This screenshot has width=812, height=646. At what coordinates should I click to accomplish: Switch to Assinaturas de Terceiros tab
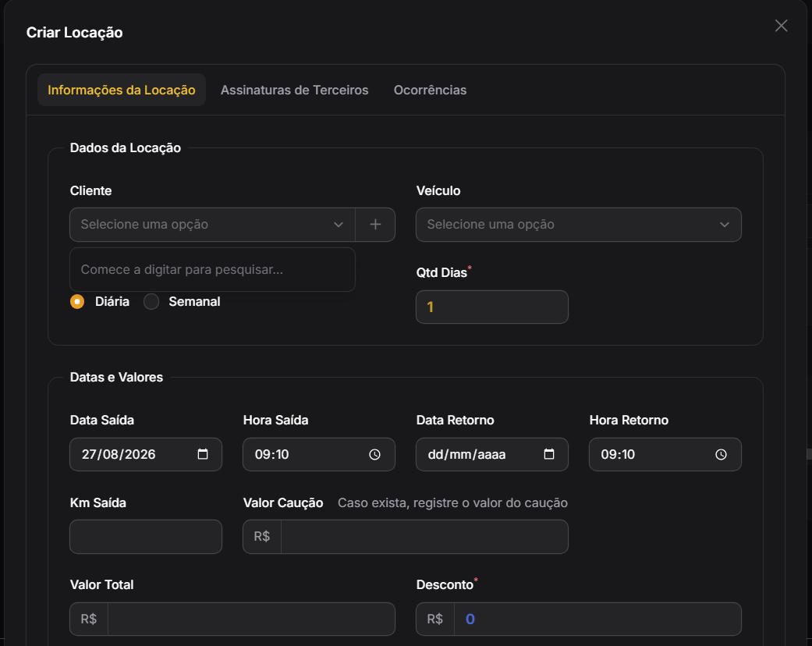click(x=295, y=90)
